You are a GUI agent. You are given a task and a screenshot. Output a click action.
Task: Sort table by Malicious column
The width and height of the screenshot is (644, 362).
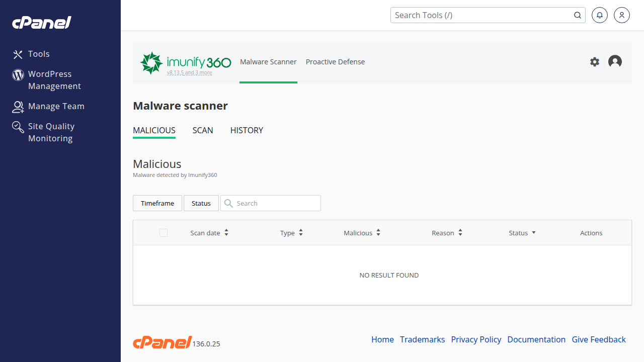[x=362, y=233]
